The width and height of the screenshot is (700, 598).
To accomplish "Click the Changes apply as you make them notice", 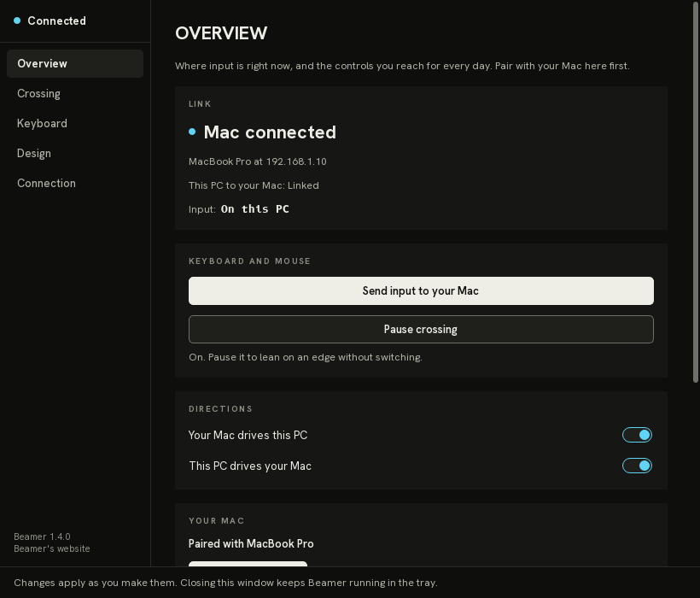I will pyautogui.click(x=225, y=583).
